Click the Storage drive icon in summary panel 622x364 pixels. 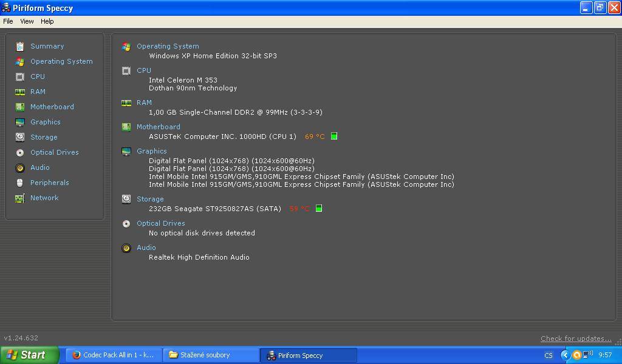126,199
